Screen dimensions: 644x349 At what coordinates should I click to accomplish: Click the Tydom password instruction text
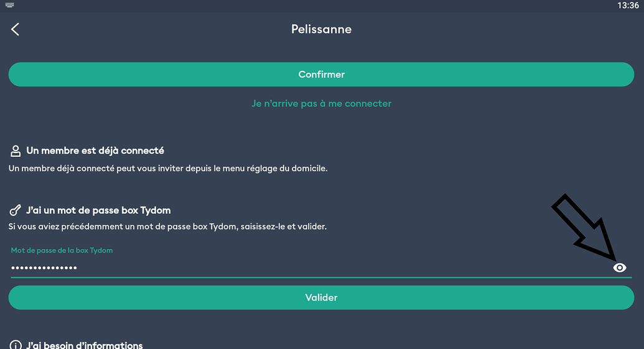coord(167,226)
